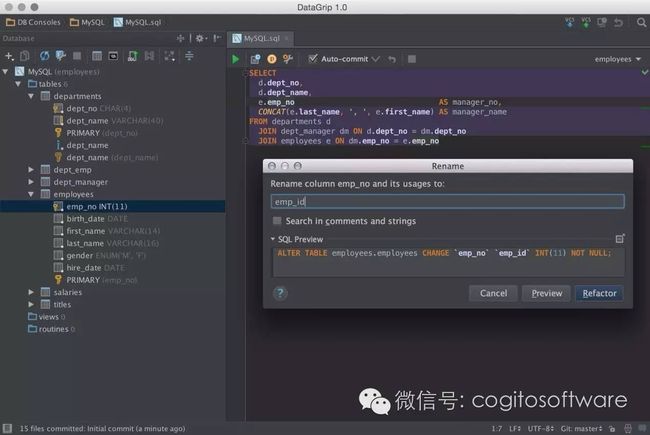Click the DDL icon in Database toolbar
Image resolution: width=650 pixels, height=435 pixels.
(133, 56)
